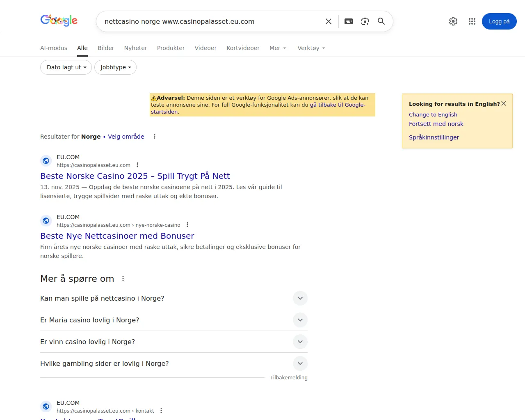525x420 pixels.
Task: Switch to the Nyheter tab
Action: (x=135, y=48)
